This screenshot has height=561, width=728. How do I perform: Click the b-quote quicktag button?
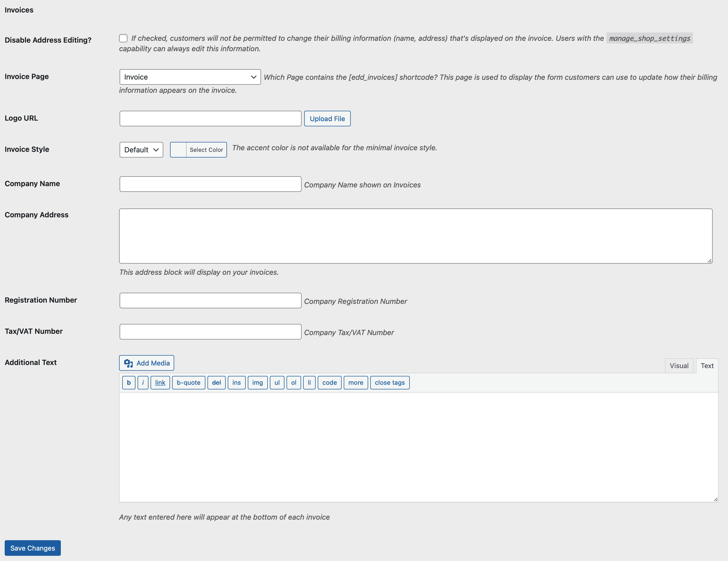(189, 383)
